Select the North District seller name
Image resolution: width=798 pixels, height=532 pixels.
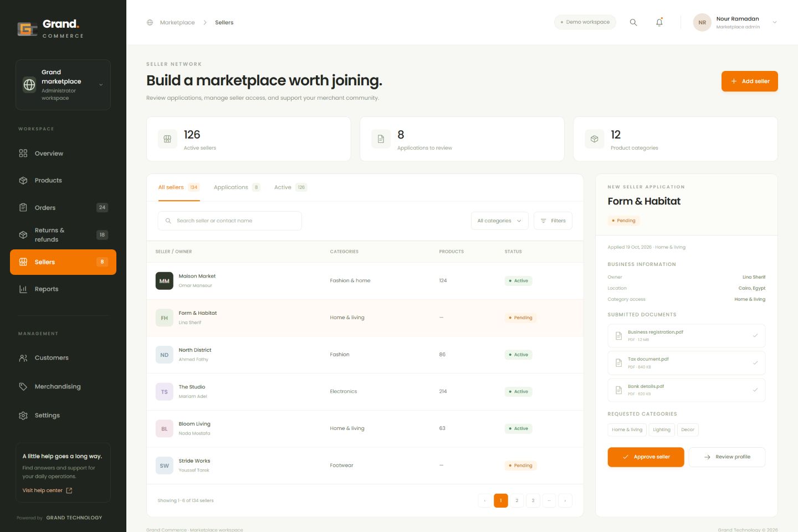pos(195,350)
